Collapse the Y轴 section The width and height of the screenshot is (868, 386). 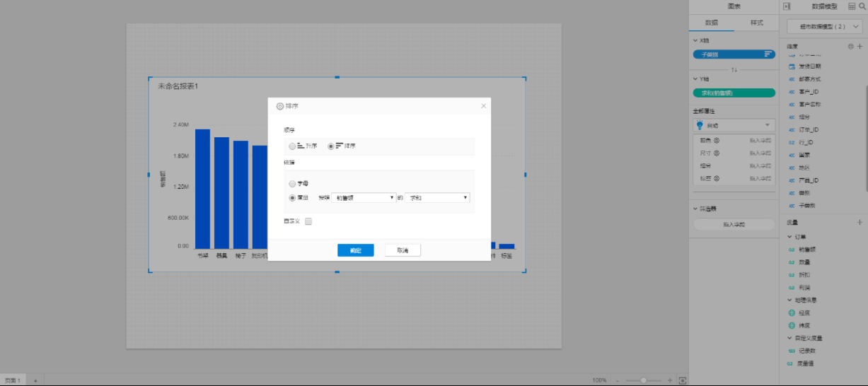coord(695,79)
